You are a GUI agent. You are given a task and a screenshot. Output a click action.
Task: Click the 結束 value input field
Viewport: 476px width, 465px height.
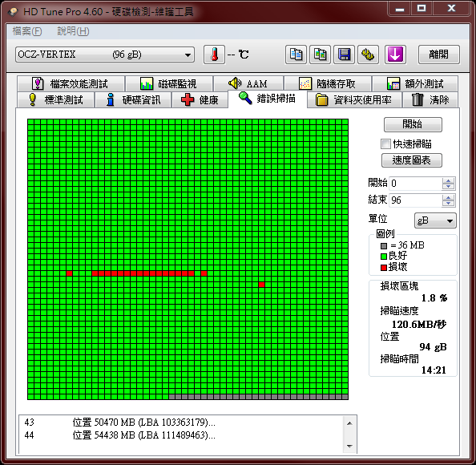[415, 200]
